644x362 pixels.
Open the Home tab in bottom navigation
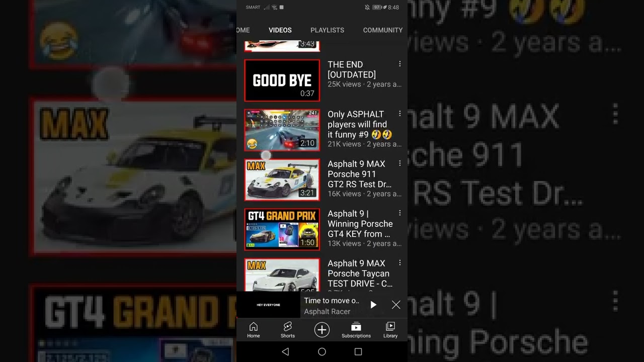pyautogui.click(x=254, y=330)
